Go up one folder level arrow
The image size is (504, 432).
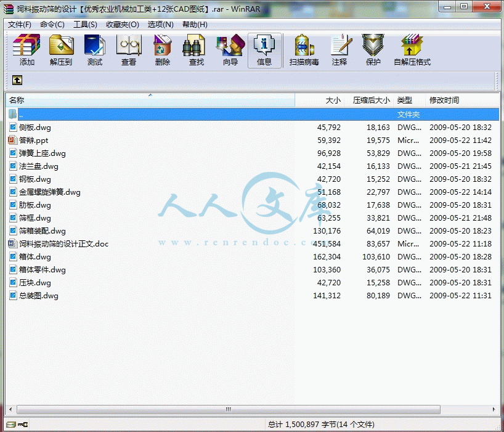coord(17,80)
